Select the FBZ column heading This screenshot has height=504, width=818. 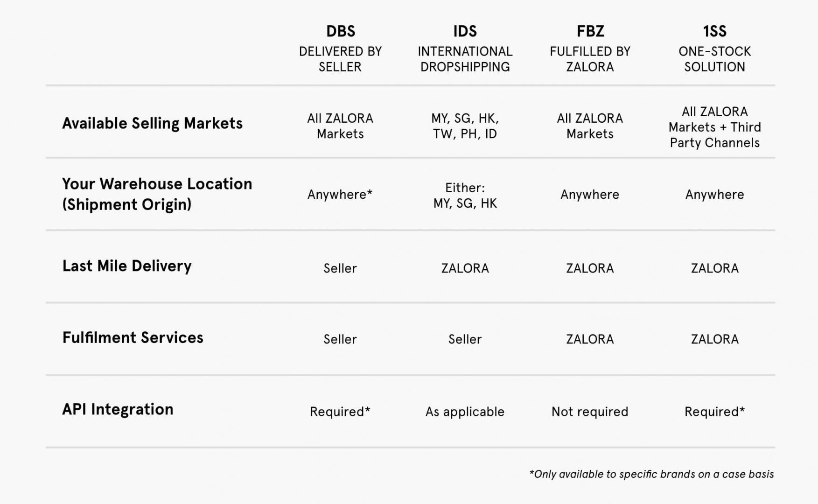[x=590, y=31]
